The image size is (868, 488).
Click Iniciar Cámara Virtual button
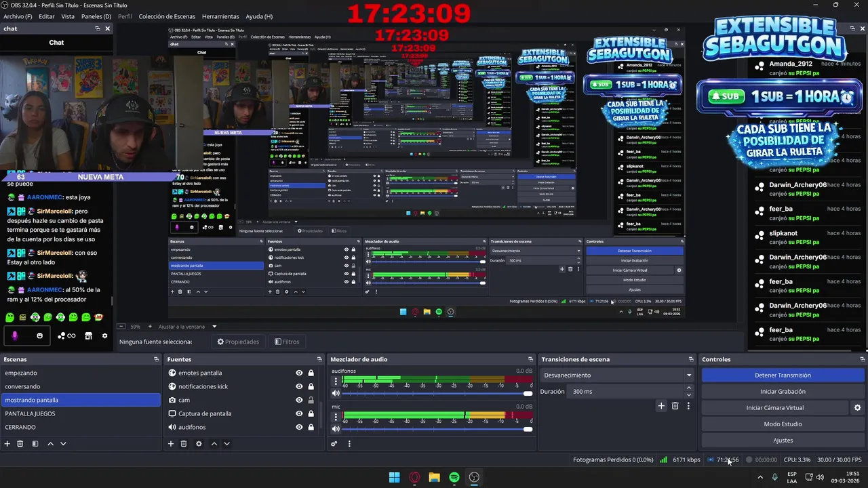[774, 407]
